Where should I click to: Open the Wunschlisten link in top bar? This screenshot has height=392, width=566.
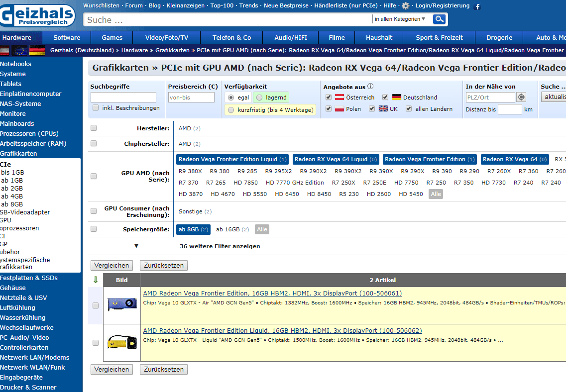tap(101, 5)
